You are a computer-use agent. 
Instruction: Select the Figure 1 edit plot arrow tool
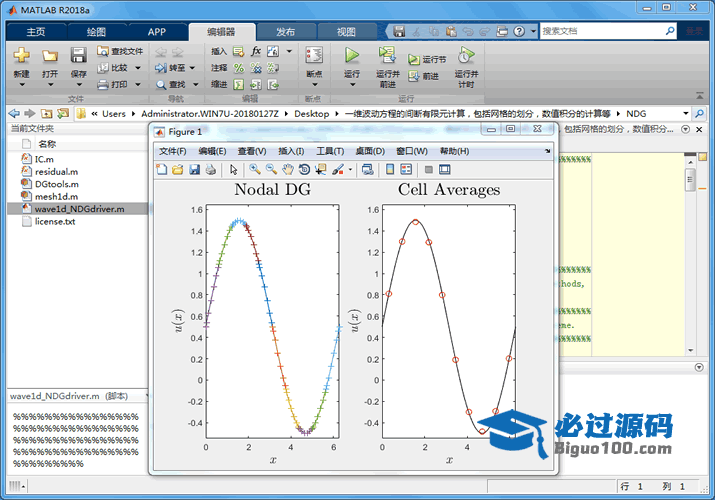[233, 170]
